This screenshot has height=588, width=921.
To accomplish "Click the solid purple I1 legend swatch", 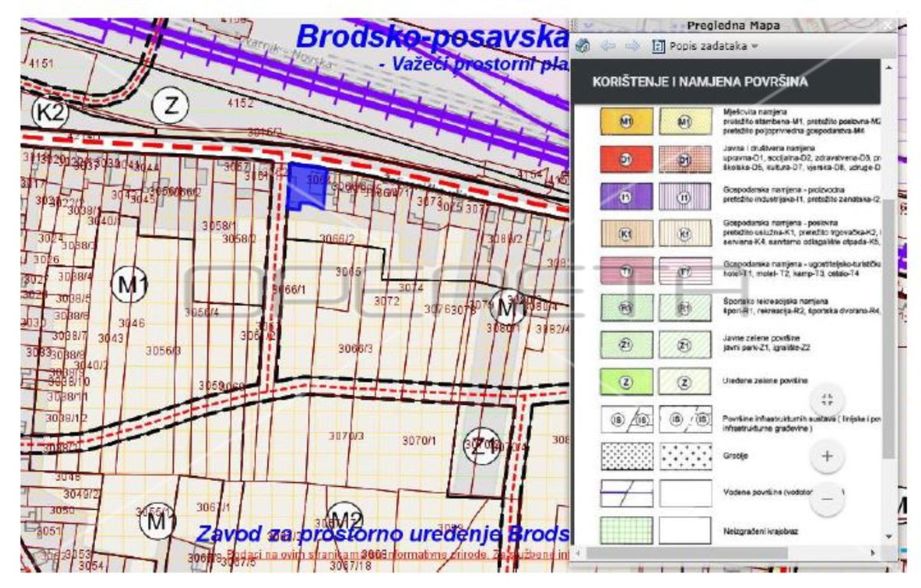I will click(x=626, y=196).
